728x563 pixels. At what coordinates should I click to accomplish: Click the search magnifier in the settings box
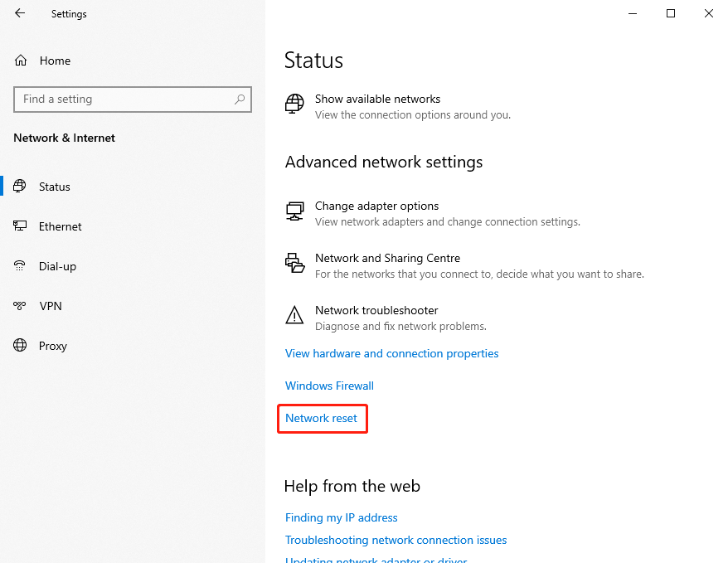(239, 99)
